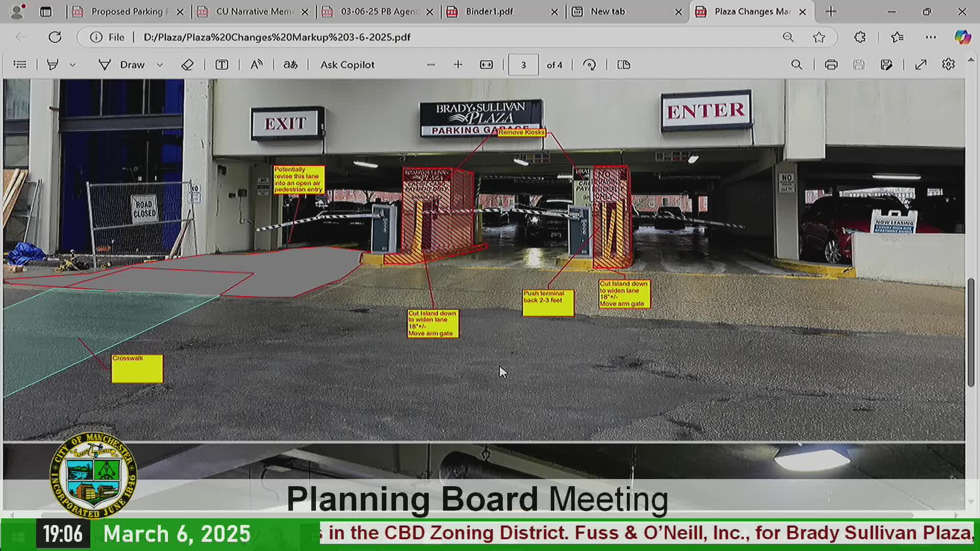Open the table of contents sidebar icon

point(20,65)
